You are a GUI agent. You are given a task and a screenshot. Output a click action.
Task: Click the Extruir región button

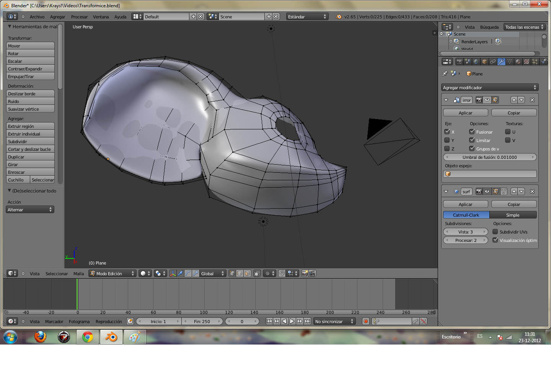[x=30, y=126]
